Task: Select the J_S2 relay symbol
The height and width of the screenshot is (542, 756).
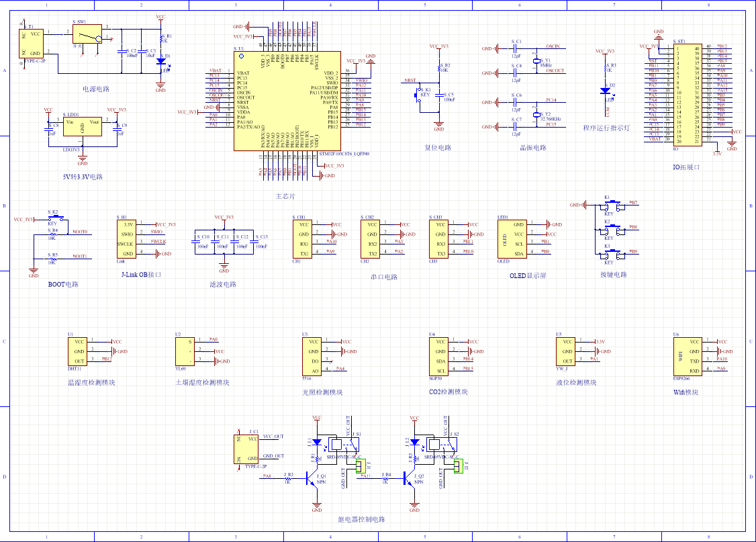Action: 442,445
